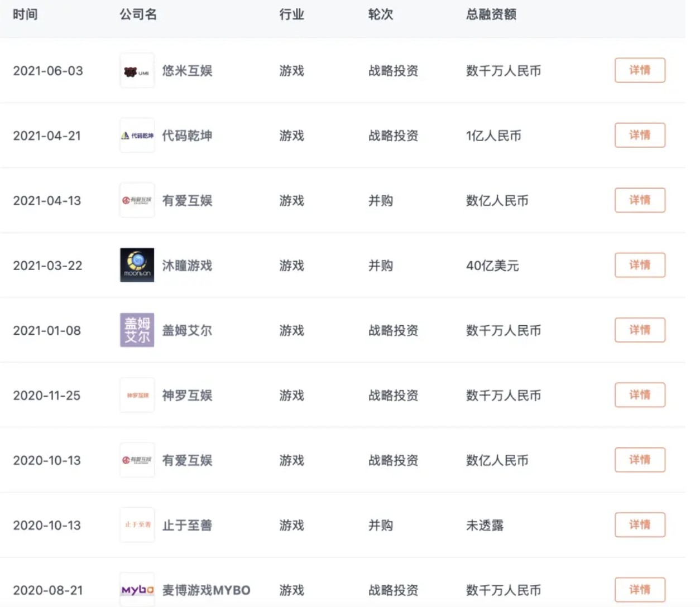700x607 pixels.
Task: Open 详情 for 代码乾坤
Action: (x=640, y=135)
